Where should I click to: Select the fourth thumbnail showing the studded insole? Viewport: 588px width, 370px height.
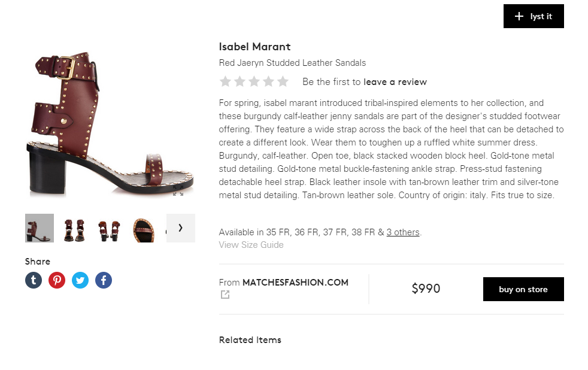pyautogui.click(x=144, y=228)
